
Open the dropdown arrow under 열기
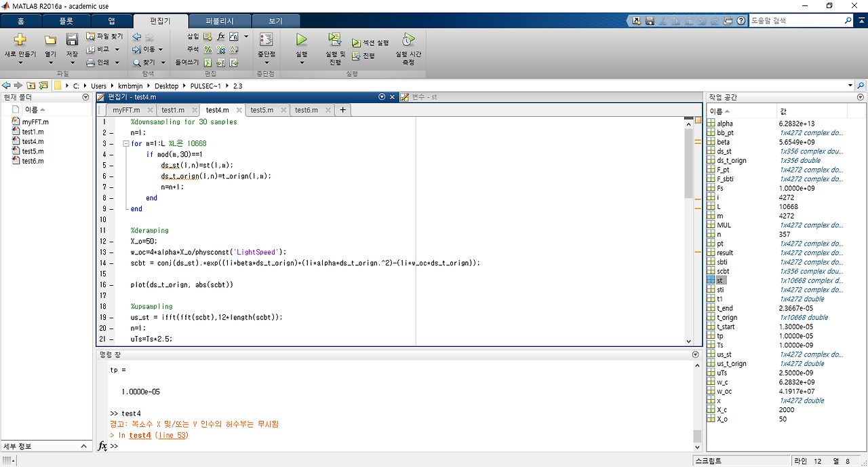point(50,62)
